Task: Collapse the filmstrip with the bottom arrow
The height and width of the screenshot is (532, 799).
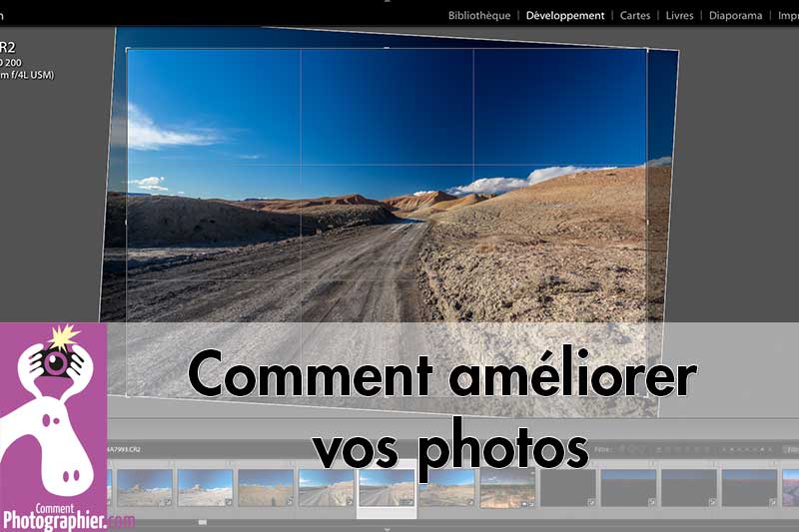Action: point(388,529)
